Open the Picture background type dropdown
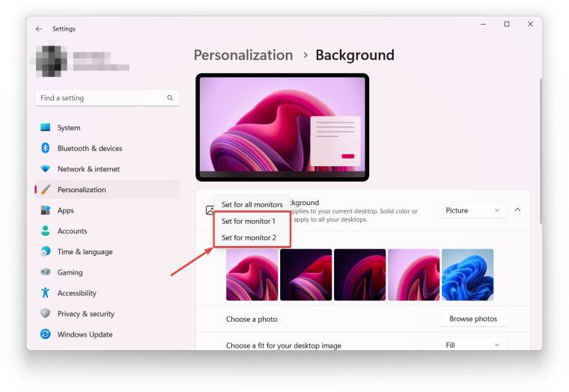Screen dimensions: 569x392 (x=473, y=210)
